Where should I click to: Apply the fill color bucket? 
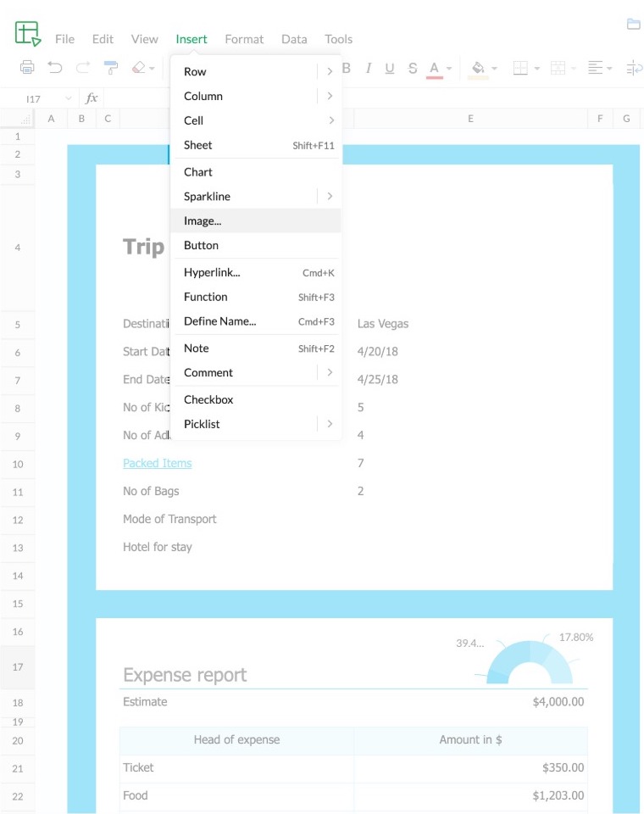click(478, 69)
